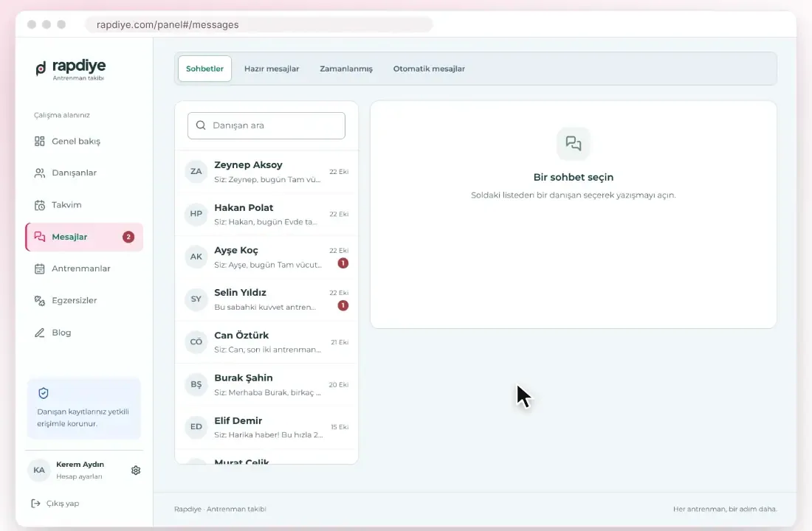
Task: Click the BŞ avatar for Burak Şahin
Action: click(196, 384)
